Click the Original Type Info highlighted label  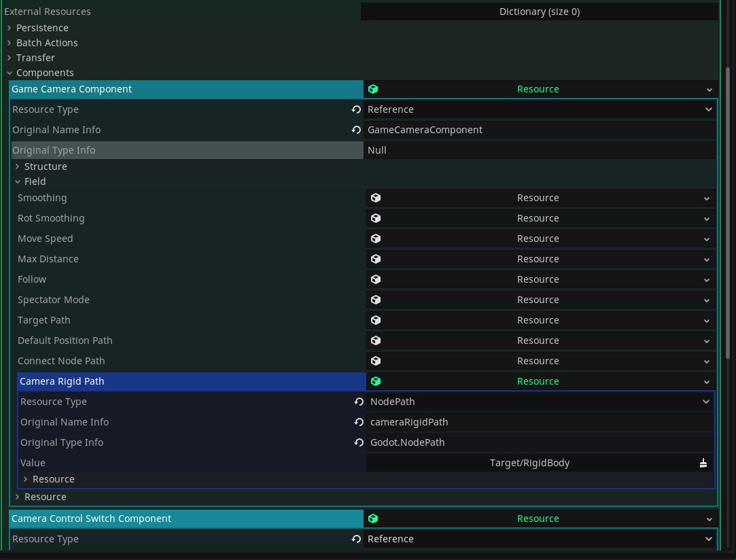click(x=54, y=150)
